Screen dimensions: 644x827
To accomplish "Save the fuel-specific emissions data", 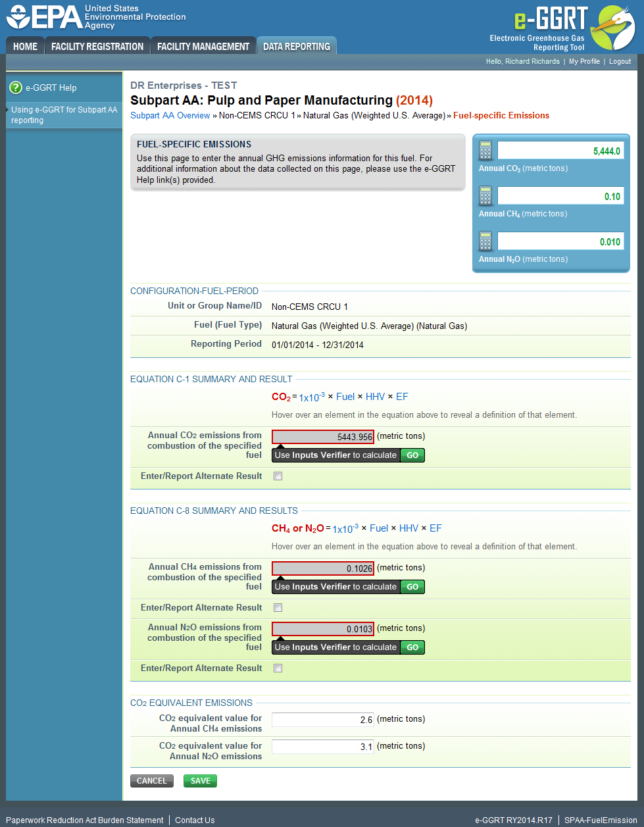I will coord(200,781).
